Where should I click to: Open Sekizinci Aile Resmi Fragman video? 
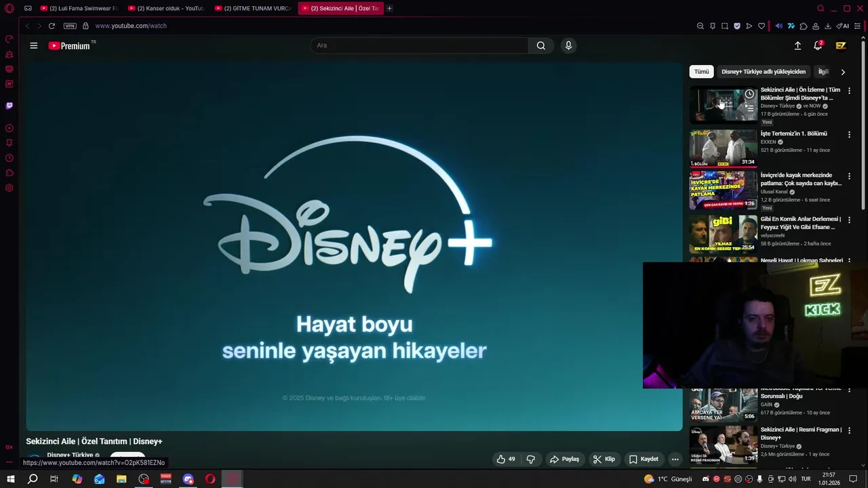pyautogui.click(x=724, y=445)
